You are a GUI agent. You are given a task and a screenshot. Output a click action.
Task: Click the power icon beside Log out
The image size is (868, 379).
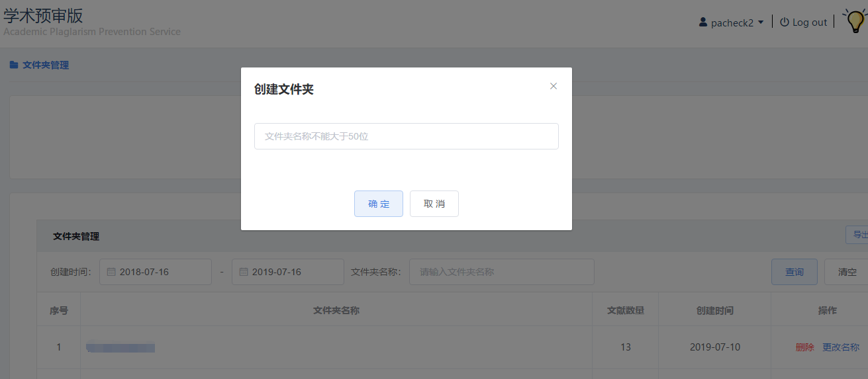click(x=785, y=22)
